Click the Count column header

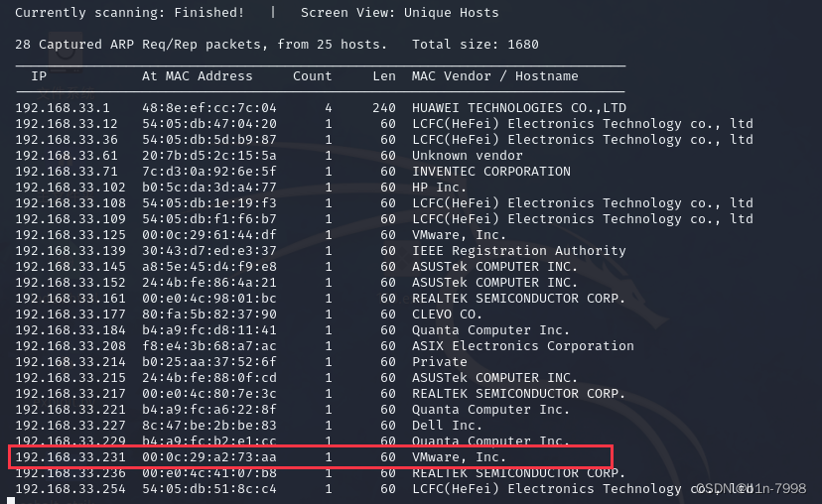coord(313,76)
